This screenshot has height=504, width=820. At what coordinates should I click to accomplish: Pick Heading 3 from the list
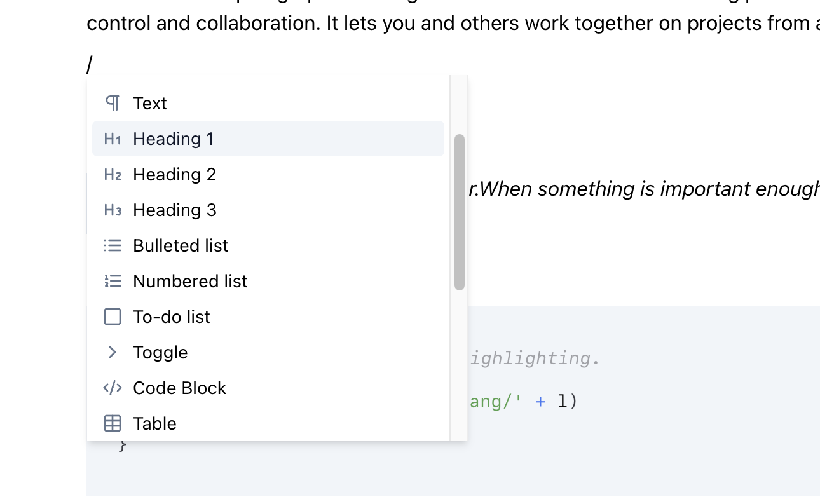(174, 210)
